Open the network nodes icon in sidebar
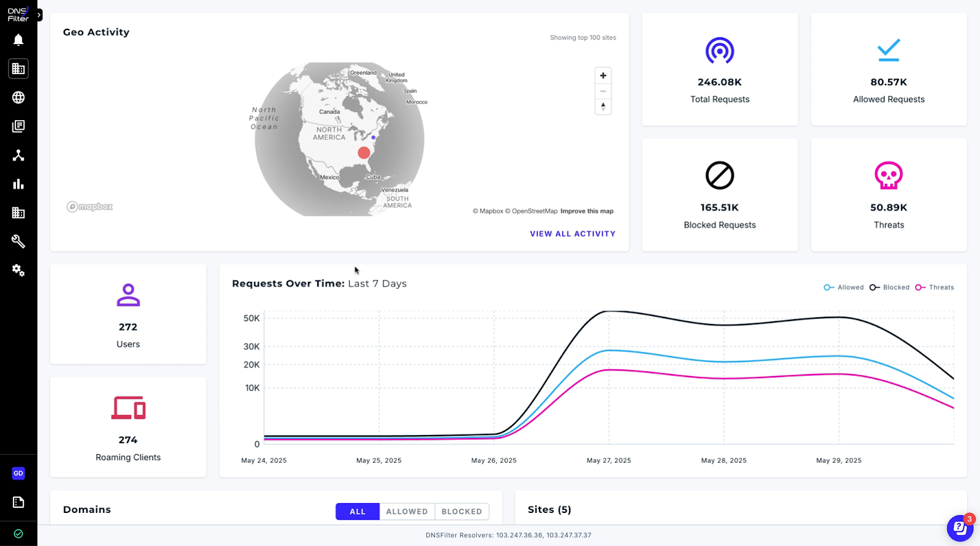Screen dimensions: 980x546 click(18, 155)
